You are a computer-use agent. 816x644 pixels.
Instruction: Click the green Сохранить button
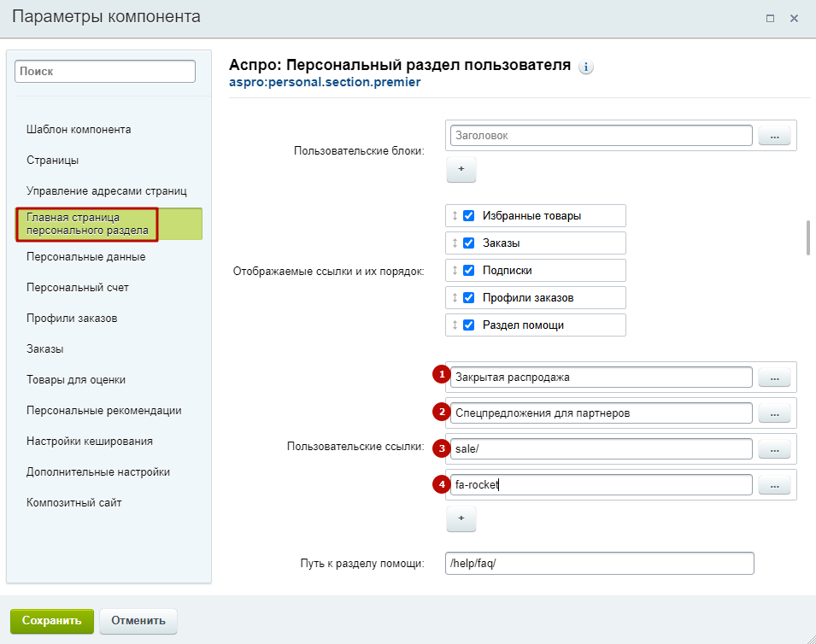click(52, 621)
